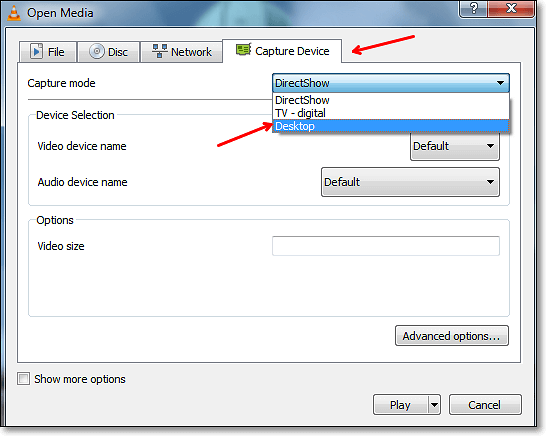Click the help question mark button
Screen dimensions: 546x436
pyautogui.click(x=474, y=8)
